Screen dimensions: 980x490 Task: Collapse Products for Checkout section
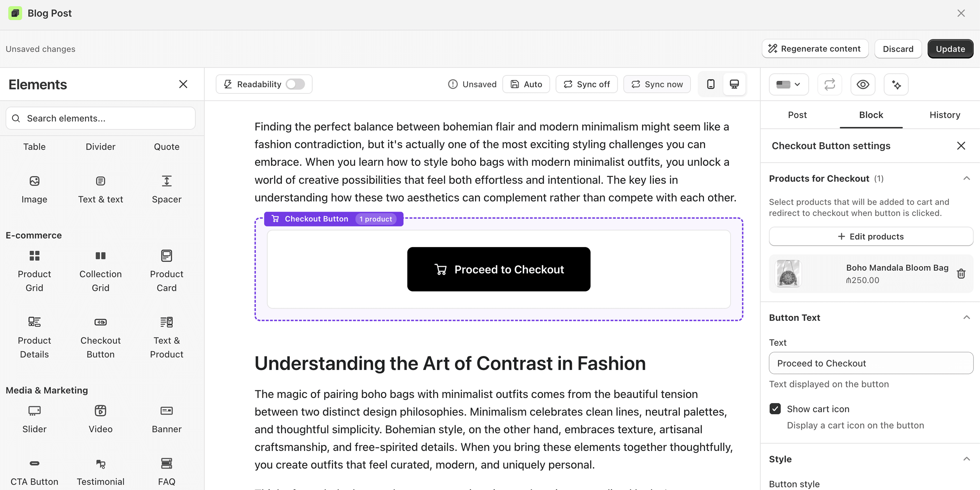[966, 178]
